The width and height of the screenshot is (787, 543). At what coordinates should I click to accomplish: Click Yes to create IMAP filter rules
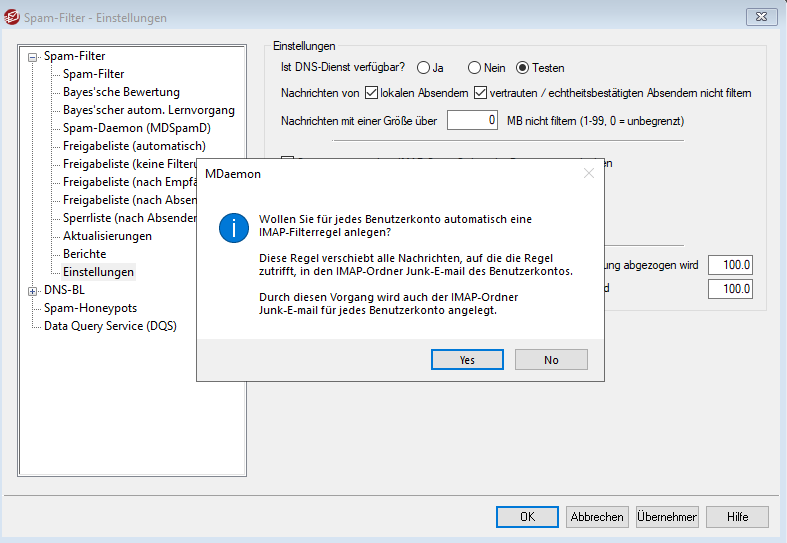pos(467,359)
